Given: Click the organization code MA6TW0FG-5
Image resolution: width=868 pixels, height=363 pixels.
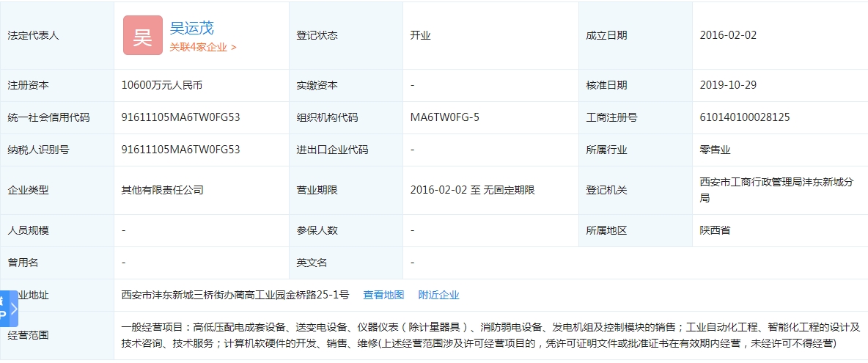Looking at the screenshot, I should pyautogui.click(x=445, y=117).
